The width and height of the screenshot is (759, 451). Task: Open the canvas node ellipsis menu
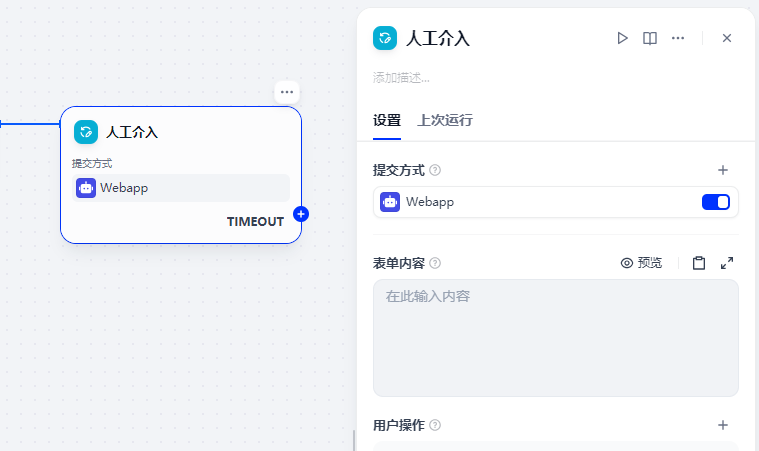(287, 92)
